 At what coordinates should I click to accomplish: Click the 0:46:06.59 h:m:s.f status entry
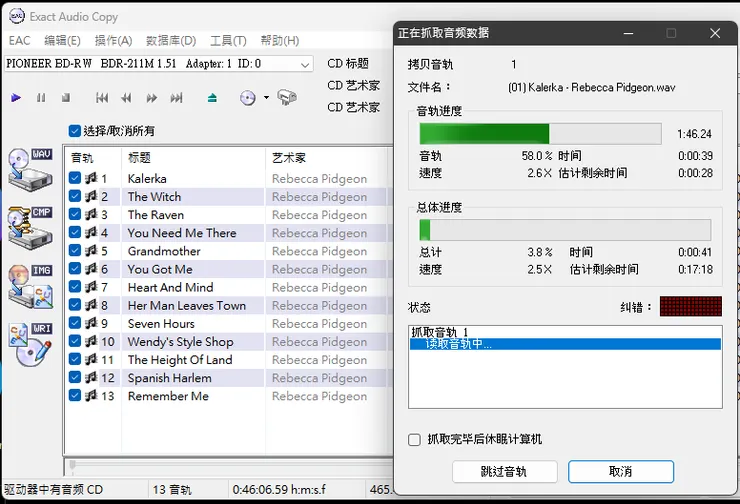point(279,490)
